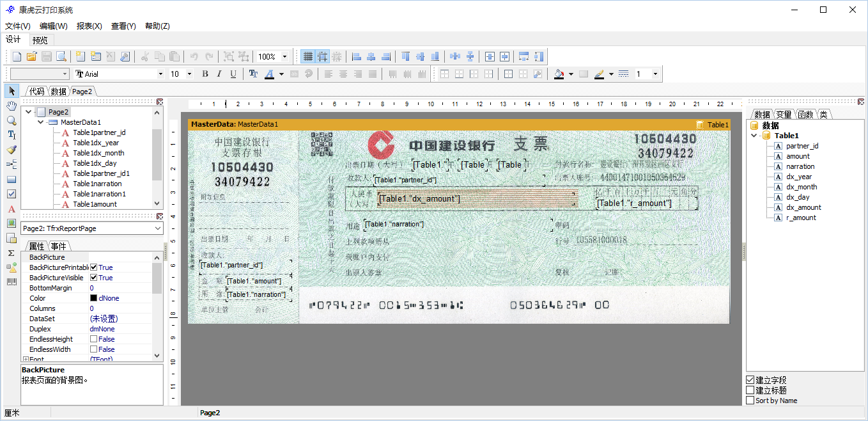Click the MasterData1 band header
The width and height of the screenshot is (868, 421).
460,124
